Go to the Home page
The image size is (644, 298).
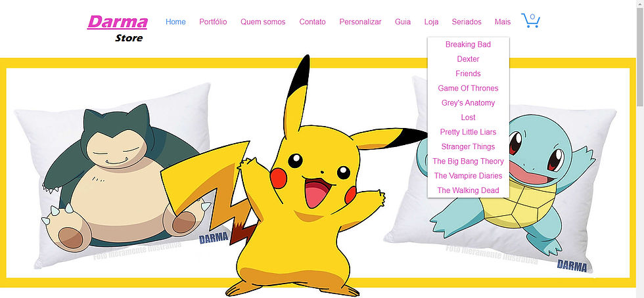coord(175,22)
